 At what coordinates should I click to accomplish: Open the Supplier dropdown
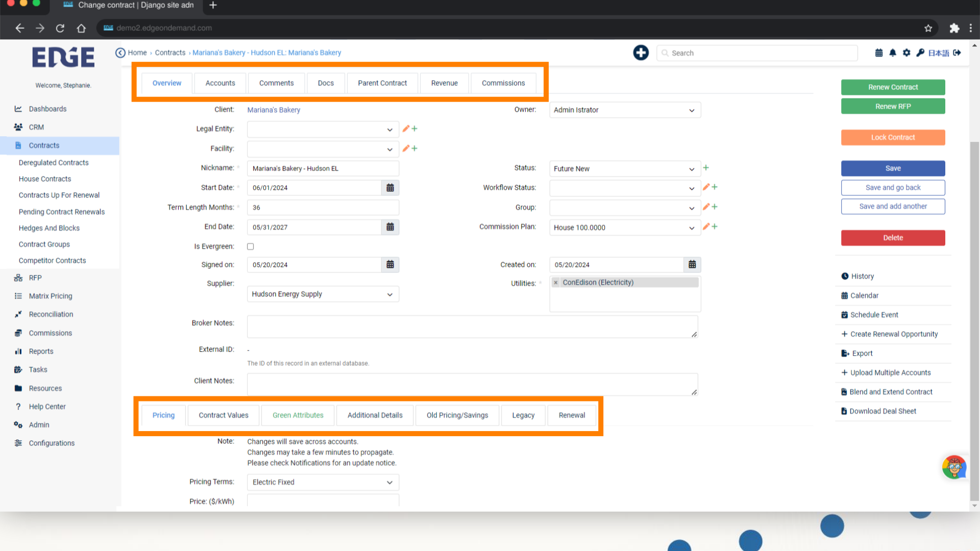(323, 294)
